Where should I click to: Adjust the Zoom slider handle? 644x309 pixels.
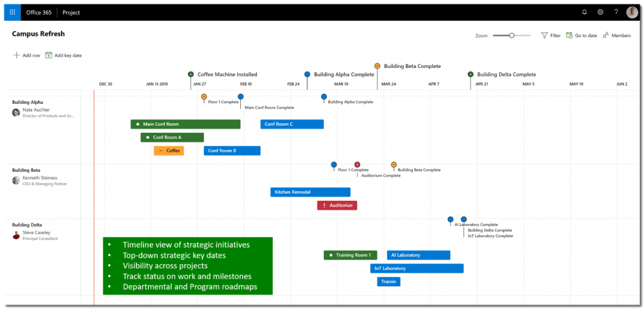click(512, 35)
